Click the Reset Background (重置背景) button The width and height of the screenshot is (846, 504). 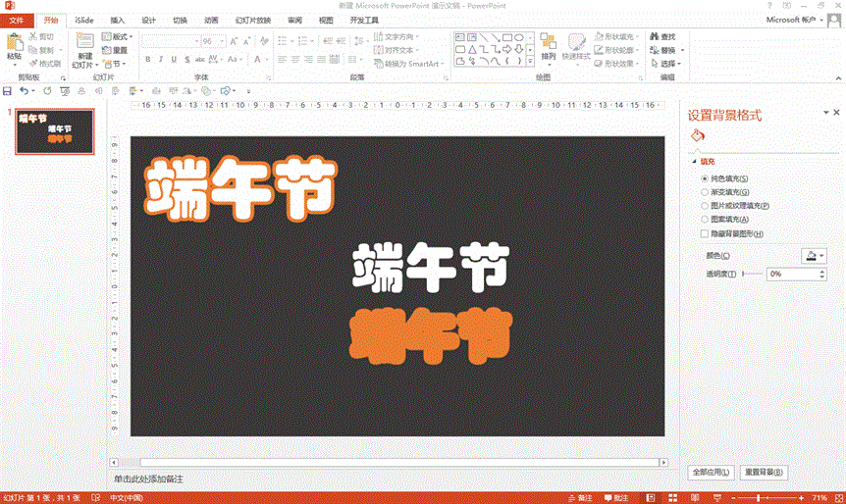point(764,473)
